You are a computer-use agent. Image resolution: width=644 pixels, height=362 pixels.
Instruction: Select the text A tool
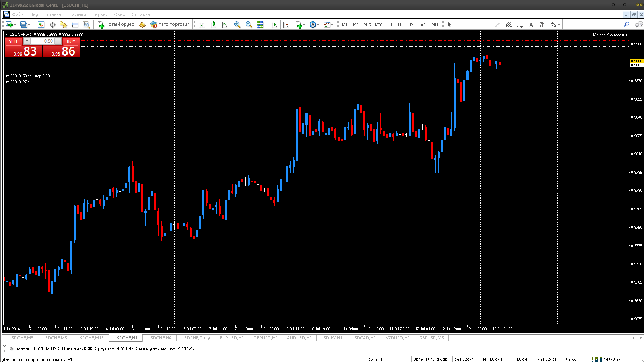tap(531, 25)
